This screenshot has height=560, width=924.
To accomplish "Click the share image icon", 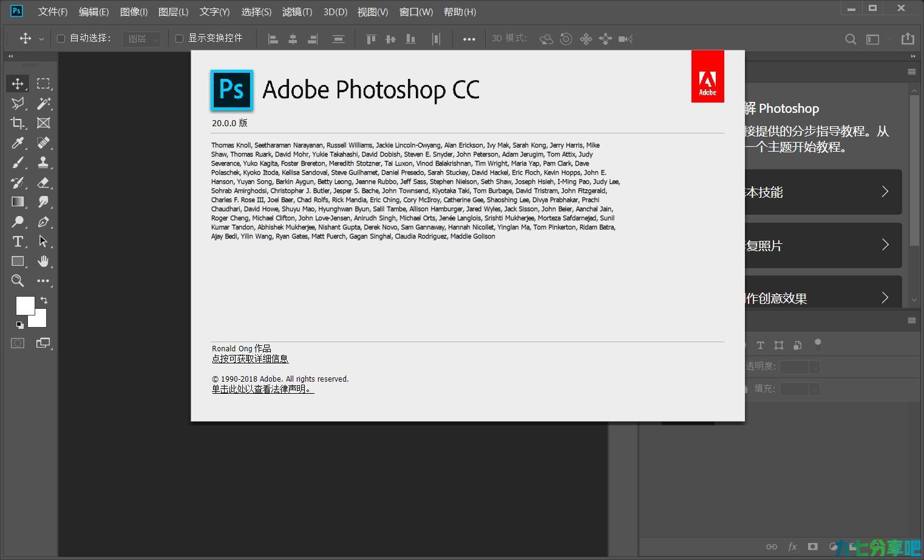I will click(908, 38).
